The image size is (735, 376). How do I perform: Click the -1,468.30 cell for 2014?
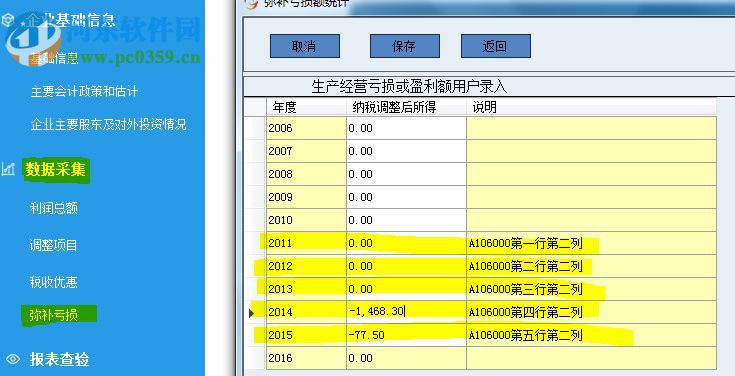(x=406, y=312)
